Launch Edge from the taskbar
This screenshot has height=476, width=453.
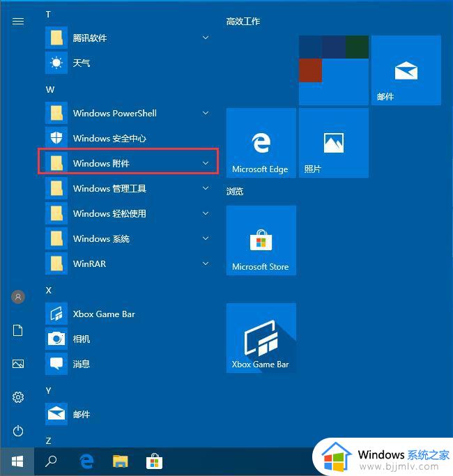point(86,461)
